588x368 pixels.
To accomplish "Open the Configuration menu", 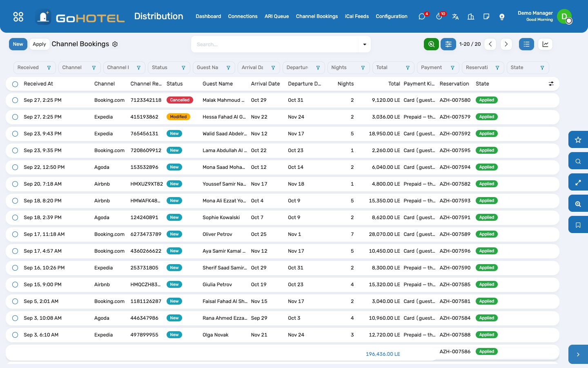I will click(392, 16).
